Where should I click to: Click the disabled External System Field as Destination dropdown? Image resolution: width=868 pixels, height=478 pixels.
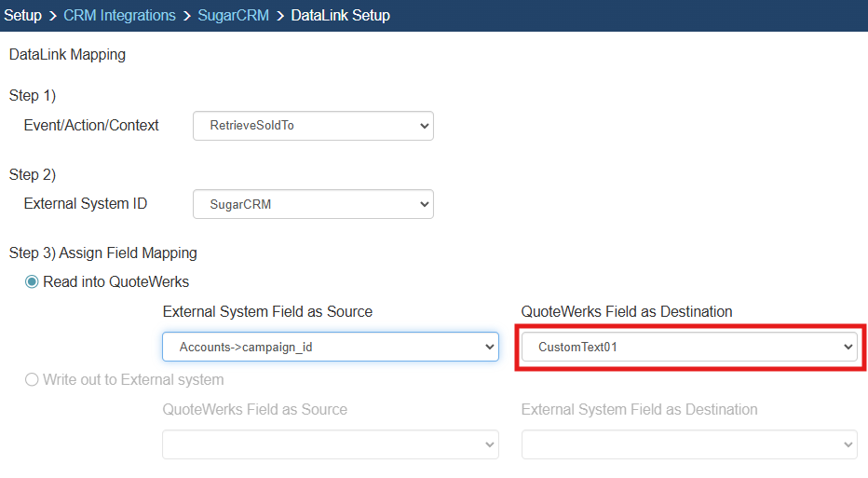[x=689, y=444]
